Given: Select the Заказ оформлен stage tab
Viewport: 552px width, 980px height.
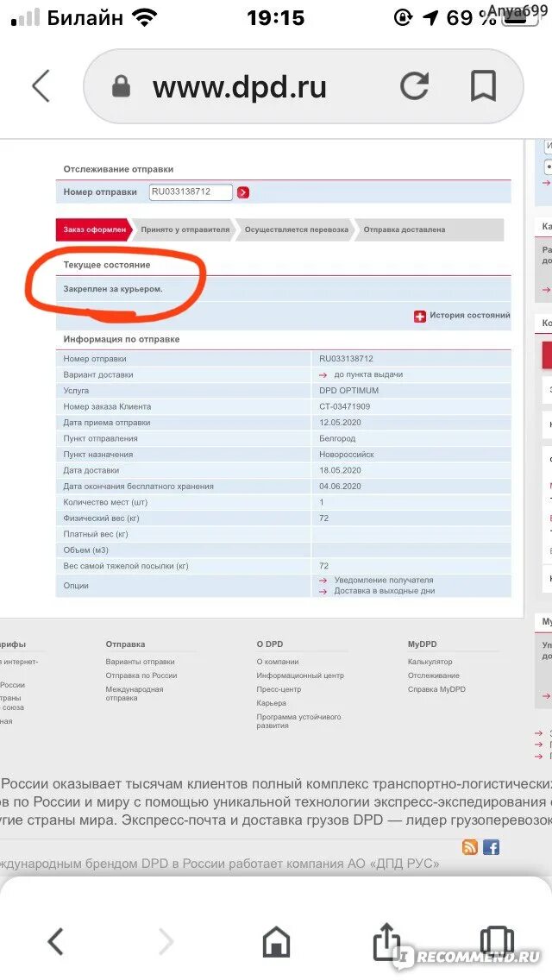Looking at the screenshot, I should (x=94, y=229).
